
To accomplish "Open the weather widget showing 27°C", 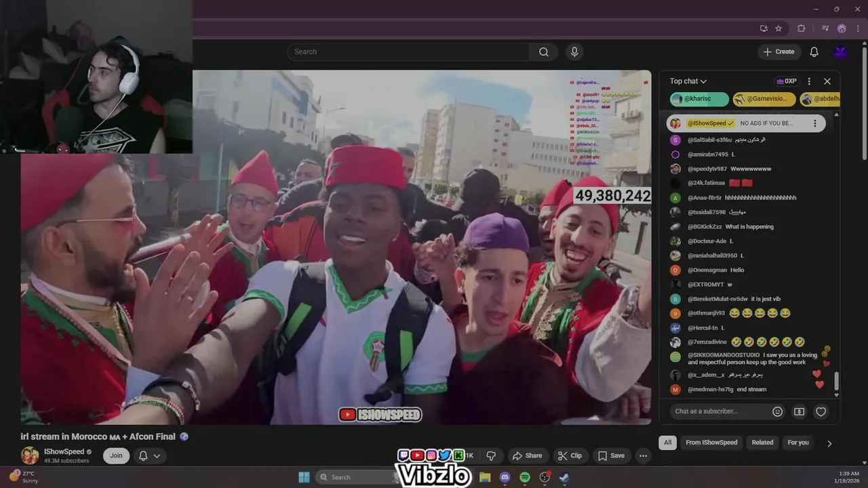I will (24, 476).
